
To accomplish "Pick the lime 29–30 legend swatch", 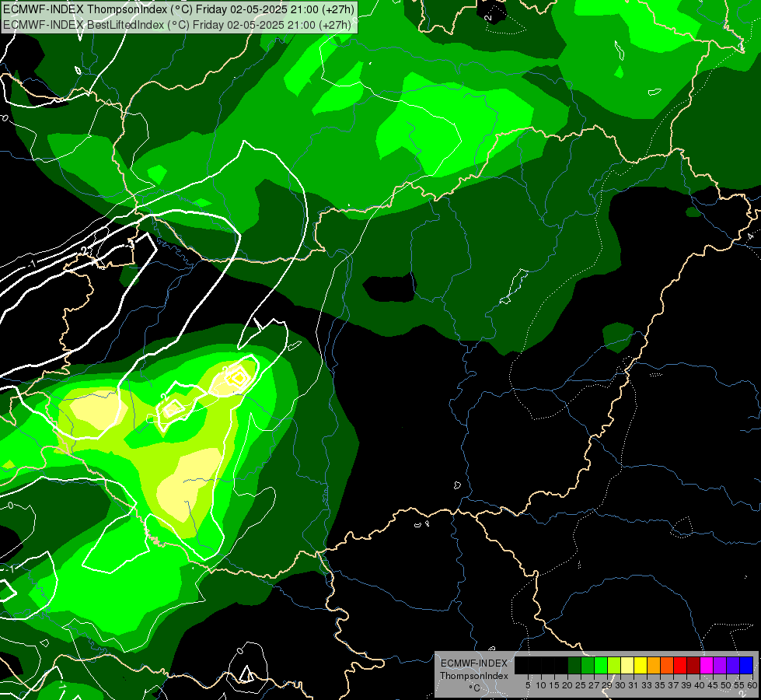I will (614, 665).
